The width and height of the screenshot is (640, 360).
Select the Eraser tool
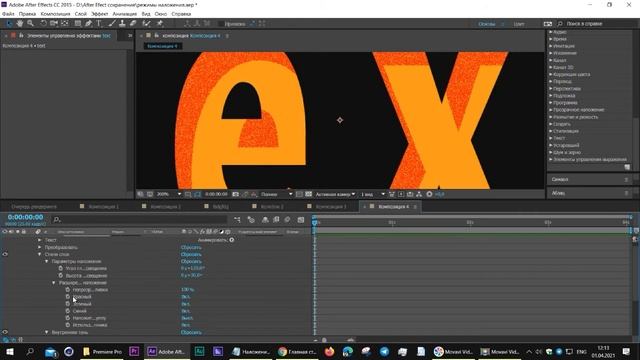point(133,24)
